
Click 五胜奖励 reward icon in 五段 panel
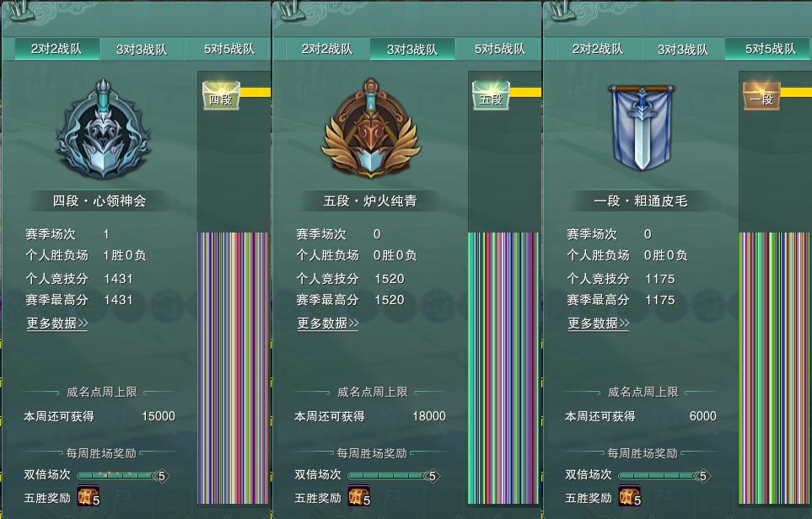pyautogui.click(x=359, y=496)
